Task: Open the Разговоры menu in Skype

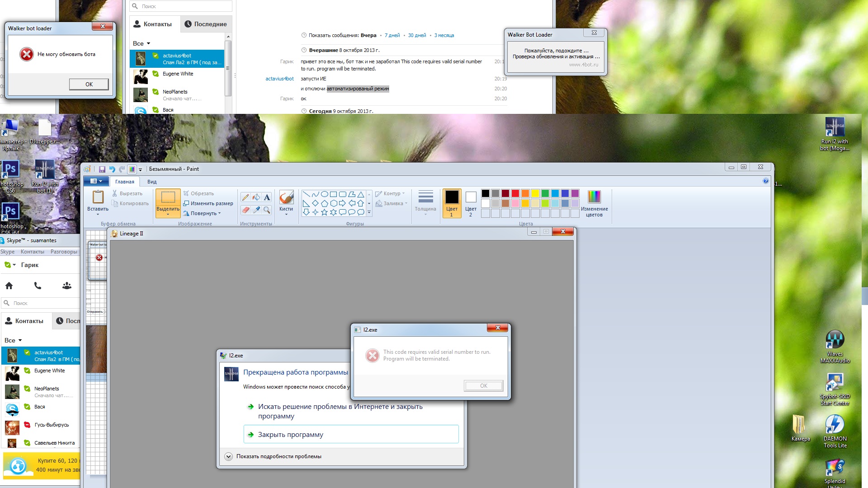Action: point(64,252)
